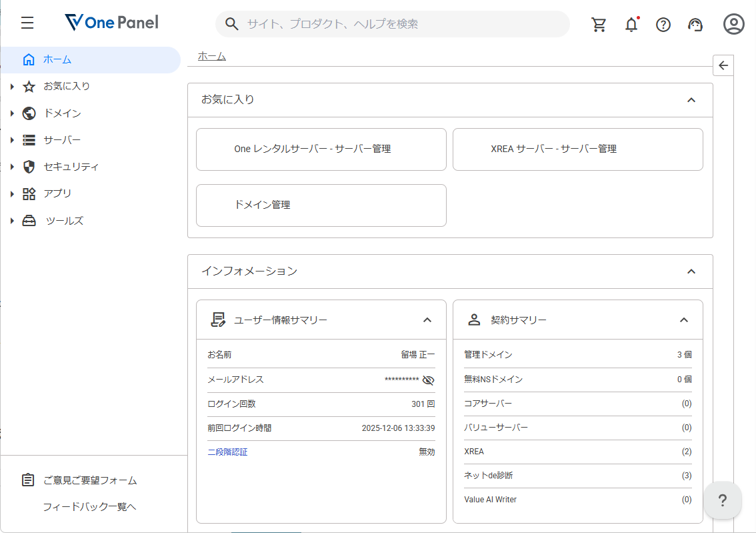Screen dimensions: 756x533
Task: Open the ドメイン管理 favorite button
Action: coord(321,205)
